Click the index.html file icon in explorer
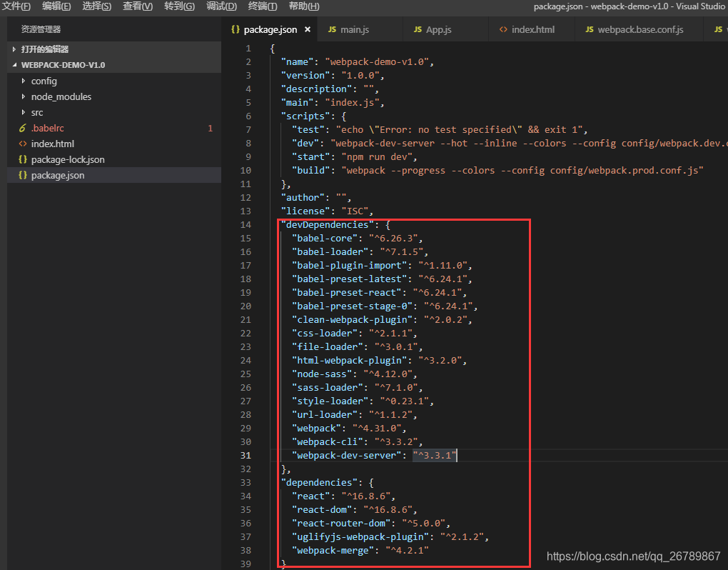This screenshot has height=570, width=728. click(22, 144)
